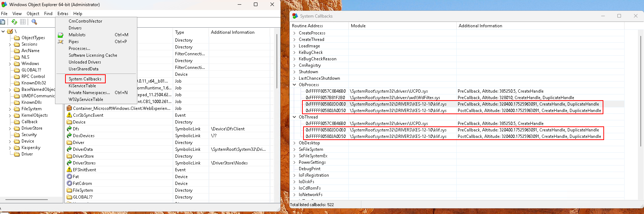
Task: Click the green arrow icon next to DriverStores
Action: point(69,163)
